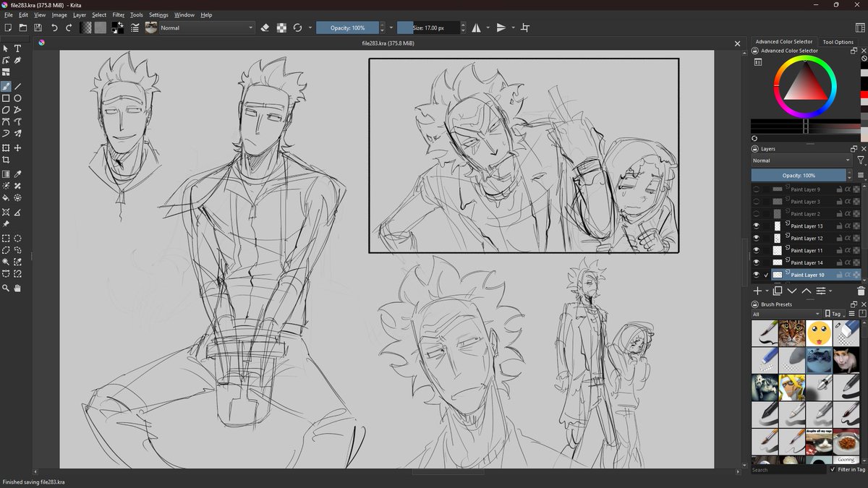Select the Bezier Curve tool
The width and height of the screenshot is (868, 488).
pos(6,121)
